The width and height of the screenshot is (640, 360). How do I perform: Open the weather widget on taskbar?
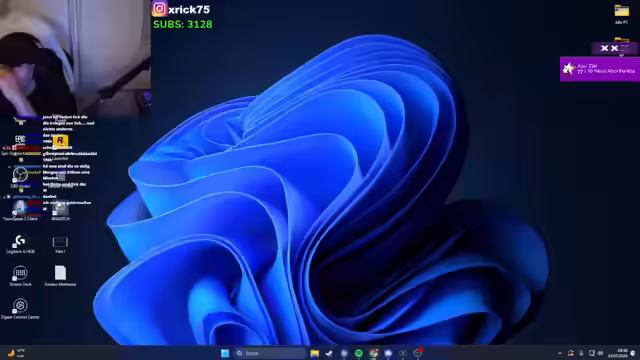click(16, 353)
